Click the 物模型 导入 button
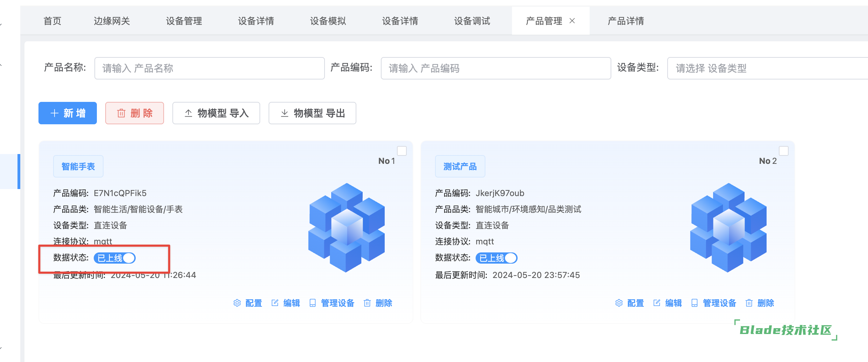868x362 pixels. [216, 113]
